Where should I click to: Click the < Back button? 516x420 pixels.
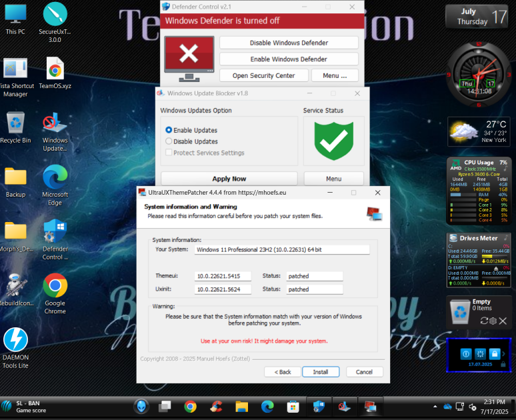[x=283, y=372]
